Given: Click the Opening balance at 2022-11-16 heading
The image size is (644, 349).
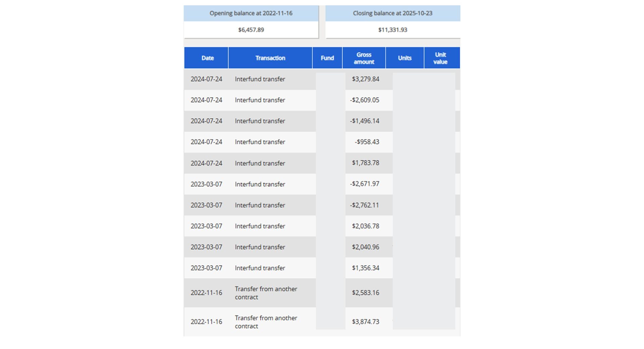Looking at the screenshot, I should pyautogui.click(x=251, y=13).
